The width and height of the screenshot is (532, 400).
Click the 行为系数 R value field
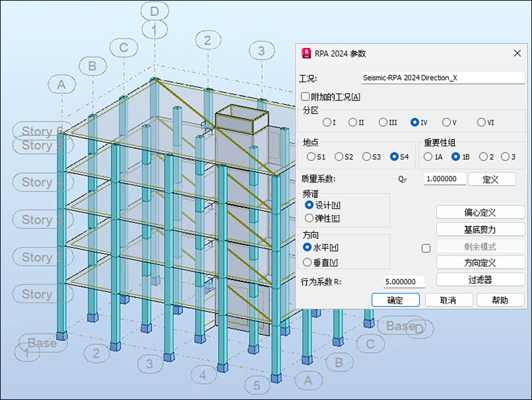pyautogui.click(x=404, y=282)
